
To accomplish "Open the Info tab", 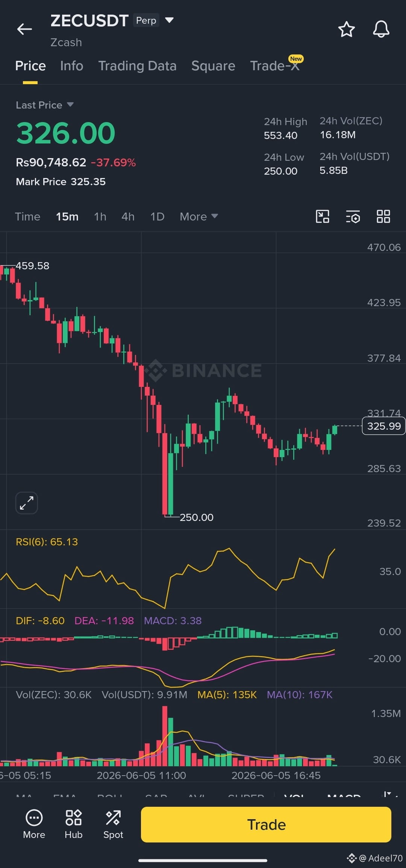I will click(x=71, y=66).
